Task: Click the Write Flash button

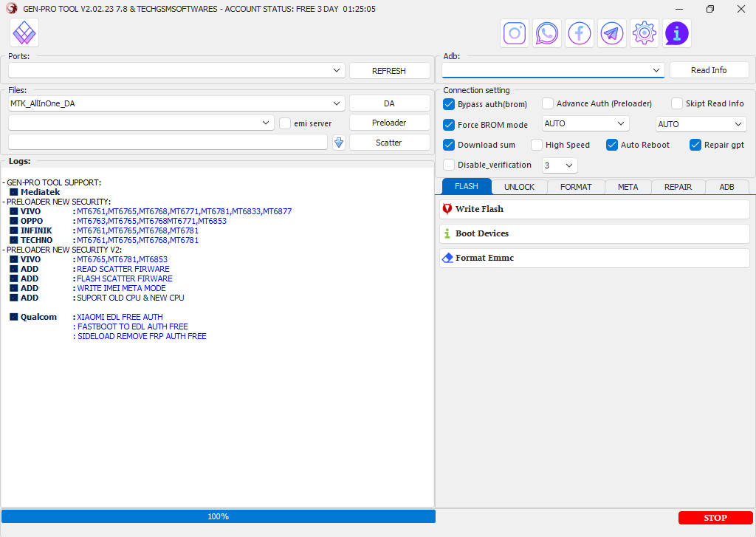Action: tap(594, 209)
